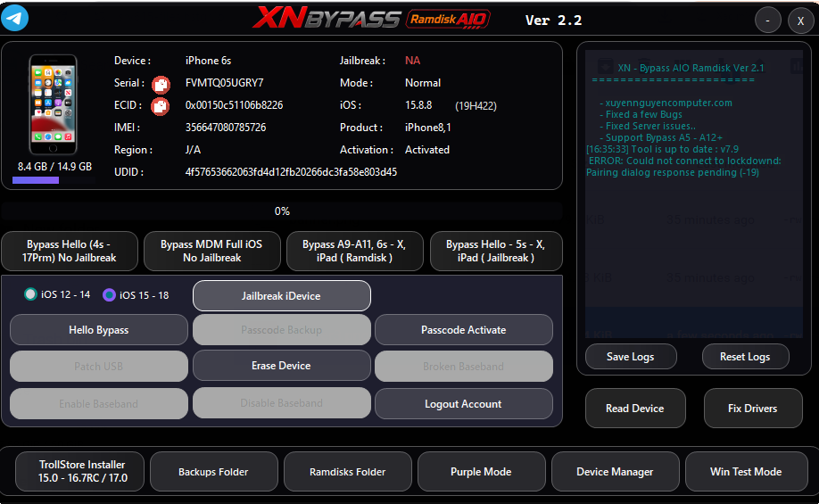The height and width of the screenshot is (504, 819).
Task: Minimize the XN Bypass window
Action: 768,21
